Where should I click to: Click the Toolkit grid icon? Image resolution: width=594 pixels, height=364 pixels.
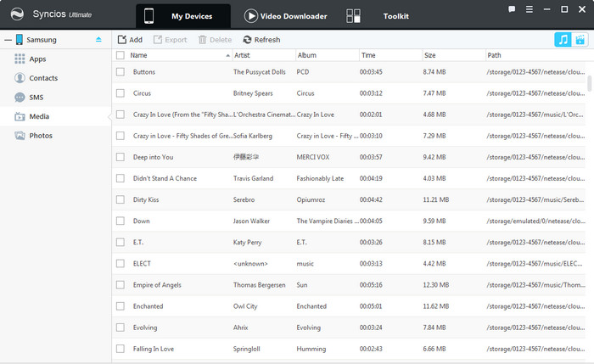pyautogui.click(x=353, y=16)
